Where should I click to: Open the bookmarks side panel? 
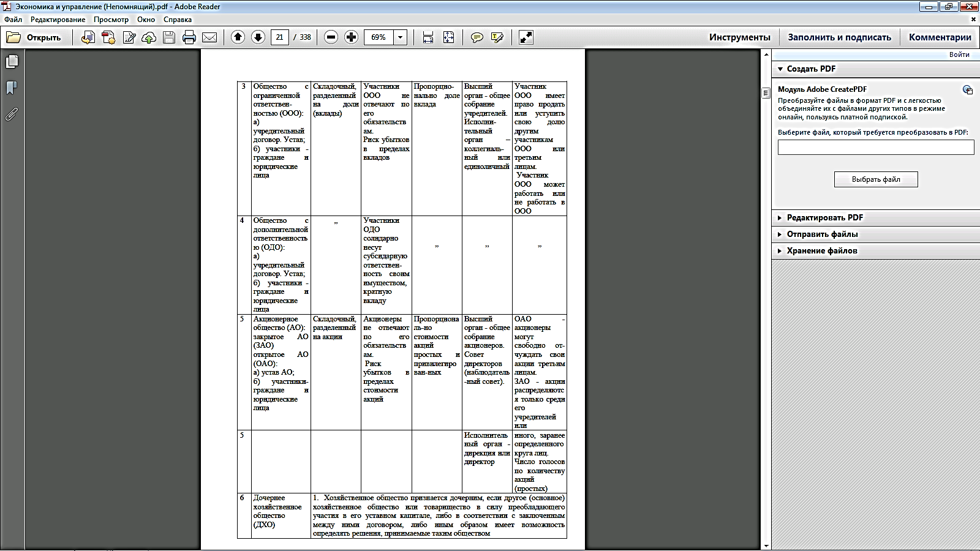tap(12, 88)
